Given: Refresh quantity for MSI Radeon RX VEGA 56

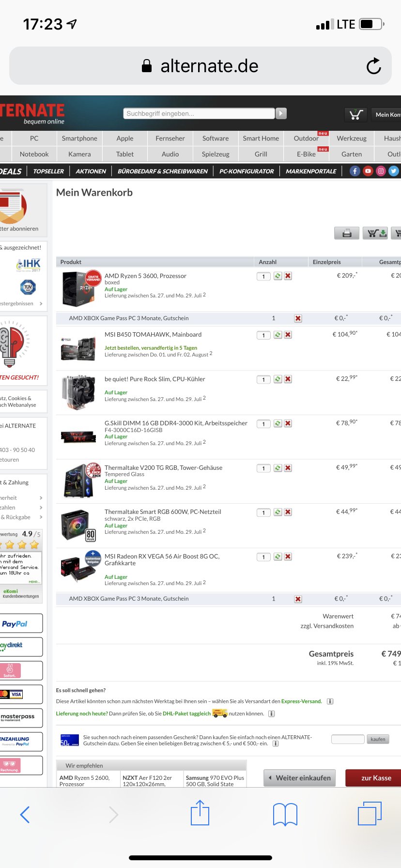Looking at the screenshot, I should [278, 557].
